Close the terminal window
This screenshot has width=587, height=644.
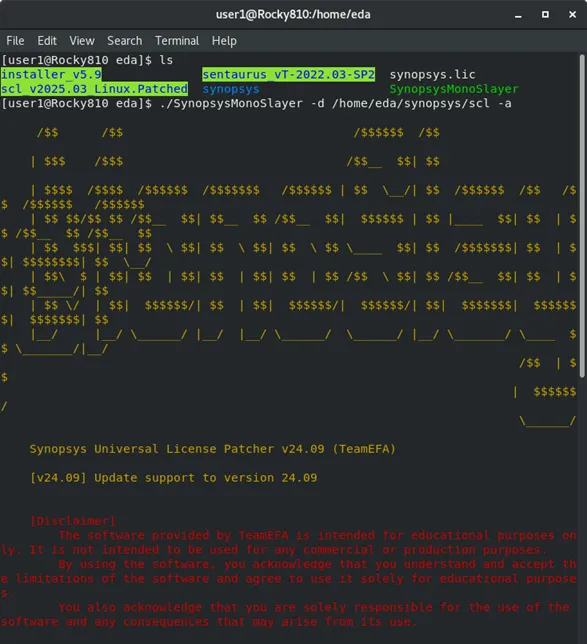click(572, 14)
